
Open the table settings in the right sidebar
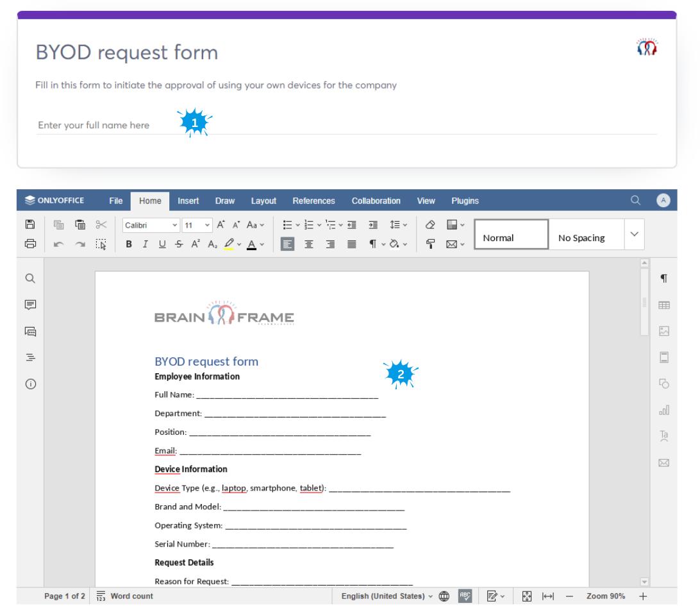(664, 306)
